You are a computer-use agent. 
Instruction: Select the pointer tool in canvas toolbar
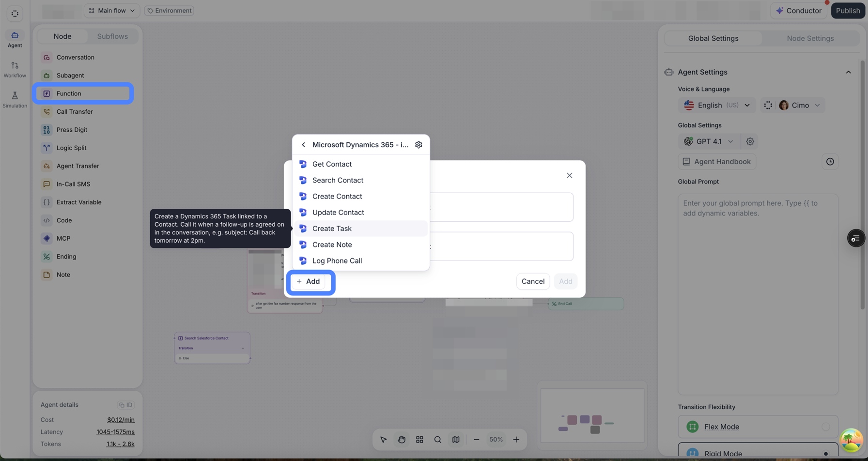point(383,440)
